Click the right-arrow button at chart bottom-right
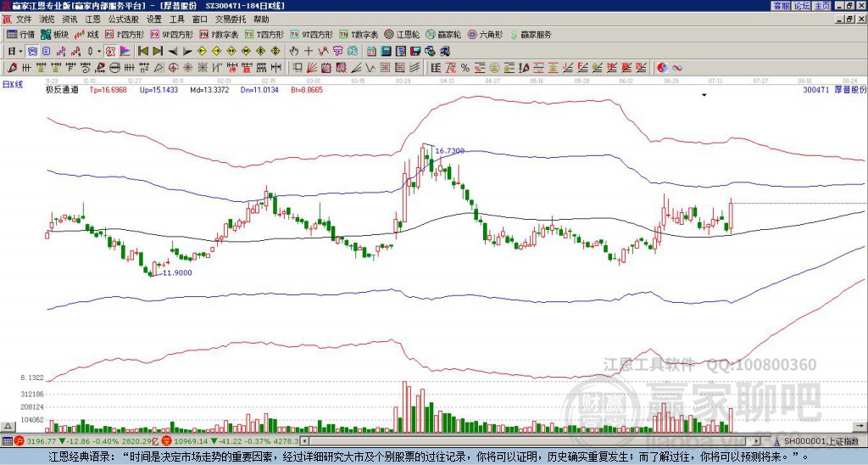The height and width of the screenshot is (465, 868). [x=858, y=426]
